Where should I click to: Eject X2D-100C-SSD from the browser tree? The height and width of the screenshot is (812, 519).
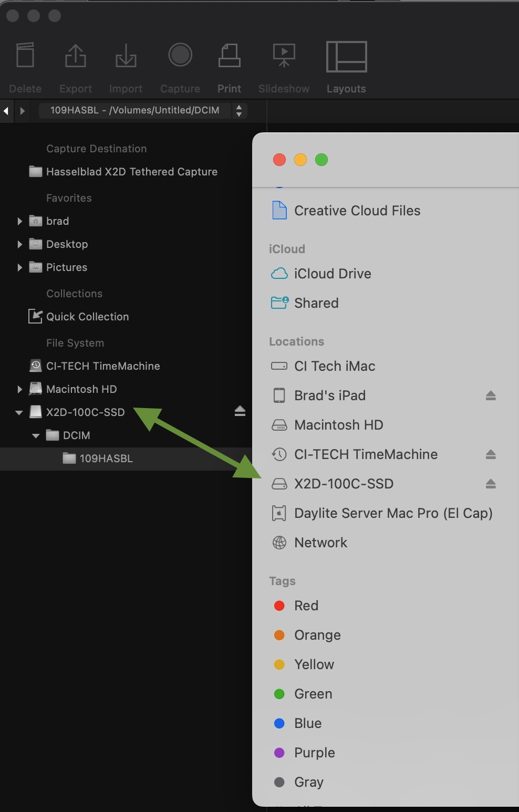tap(240, 411)
